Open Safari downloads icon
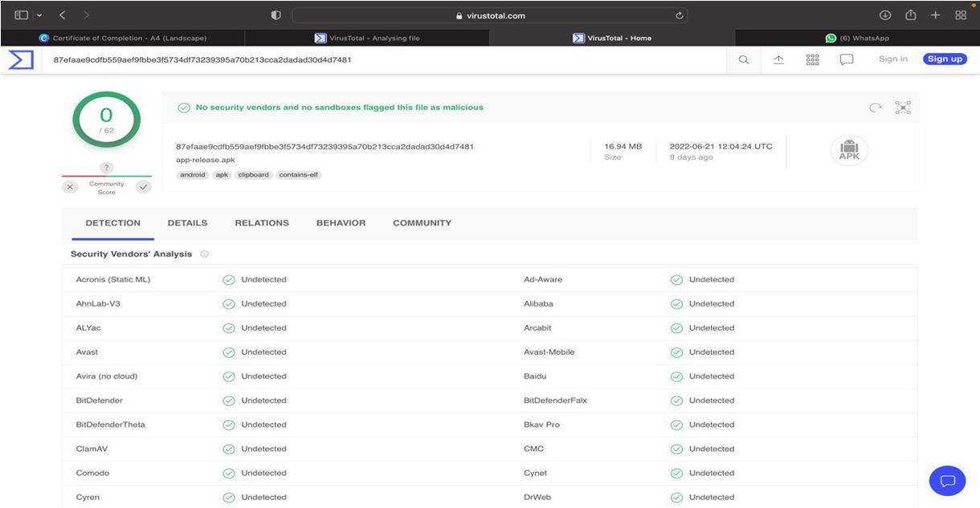The image size is (980, 508). (885, 15)
